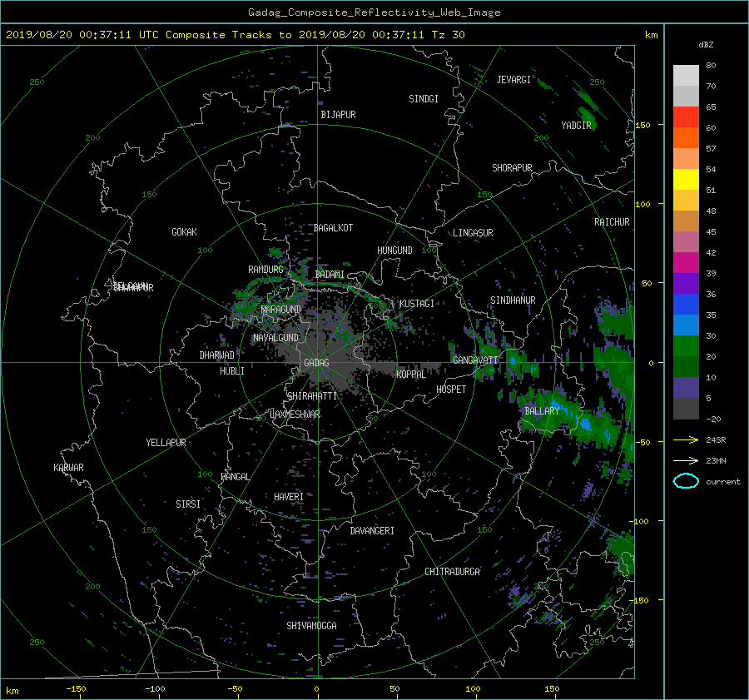Select the GOKAK city label
This screenshot has width=749, height=700.
185,232
